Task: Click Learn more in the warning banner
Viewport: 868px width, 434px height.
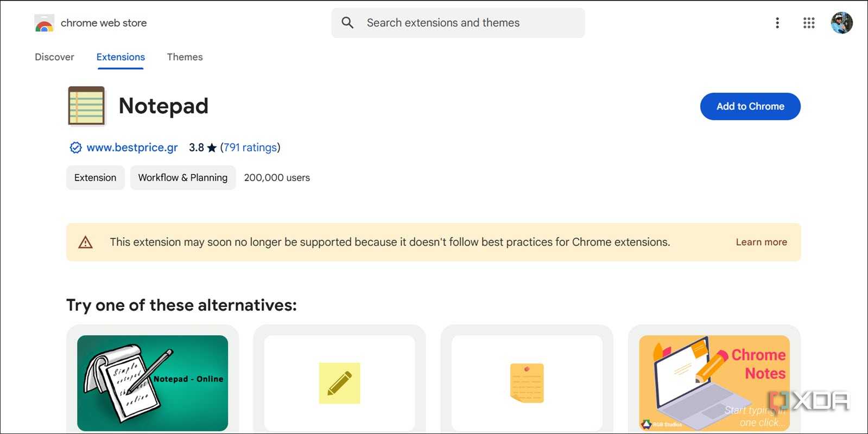Action: [x=761, y=242]
